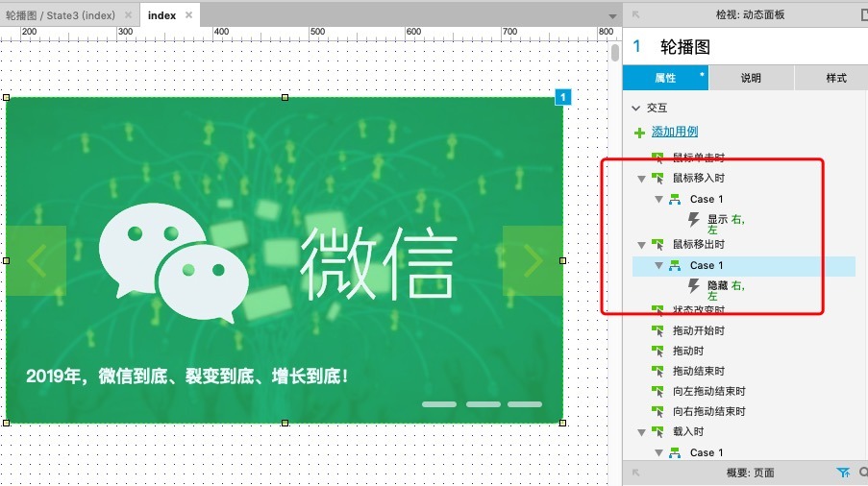Collapse the 交互 interactions section
868x486 pixels.
coord(636,108)
